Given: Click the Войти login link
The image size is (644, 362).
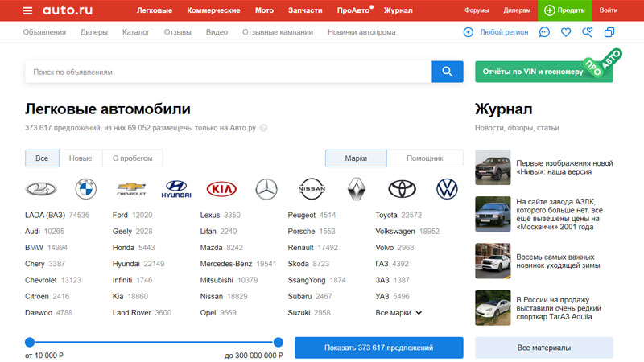Looking at the screenshot, I should tap(609, 10).
